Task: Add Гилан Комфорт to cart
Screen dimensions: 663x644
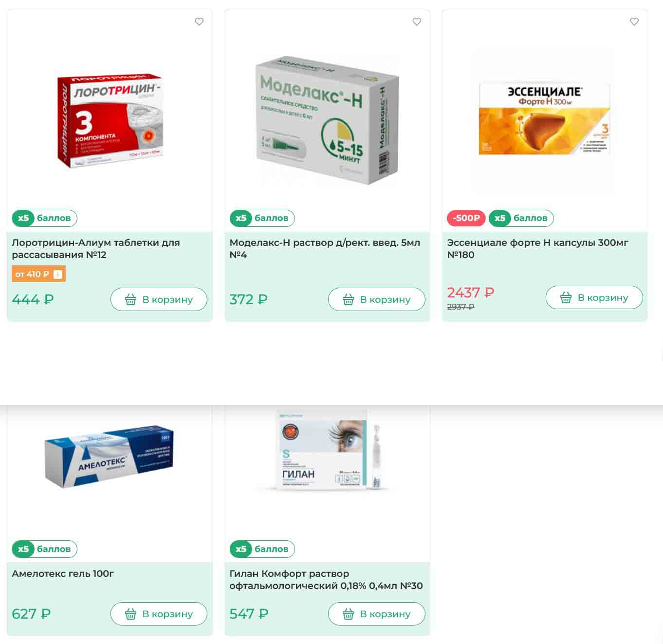Action: (x=376, y=614)
